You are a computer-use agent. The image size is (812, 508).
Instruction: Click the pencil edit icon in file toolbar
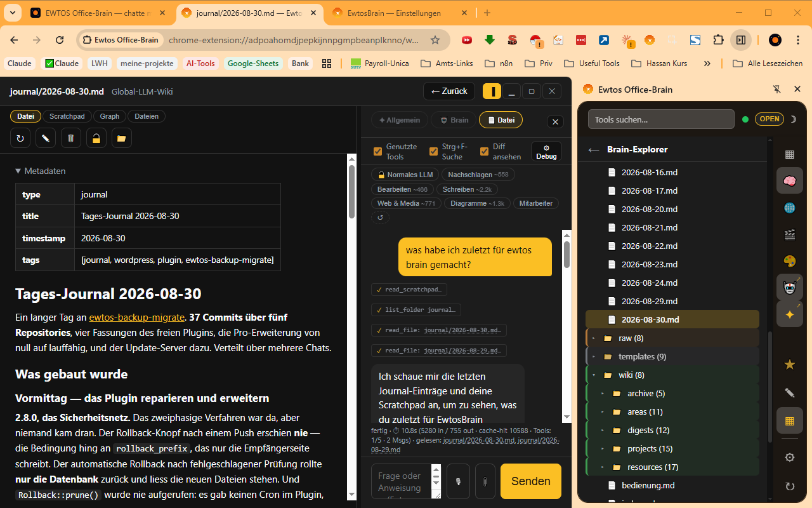(46, 138)
